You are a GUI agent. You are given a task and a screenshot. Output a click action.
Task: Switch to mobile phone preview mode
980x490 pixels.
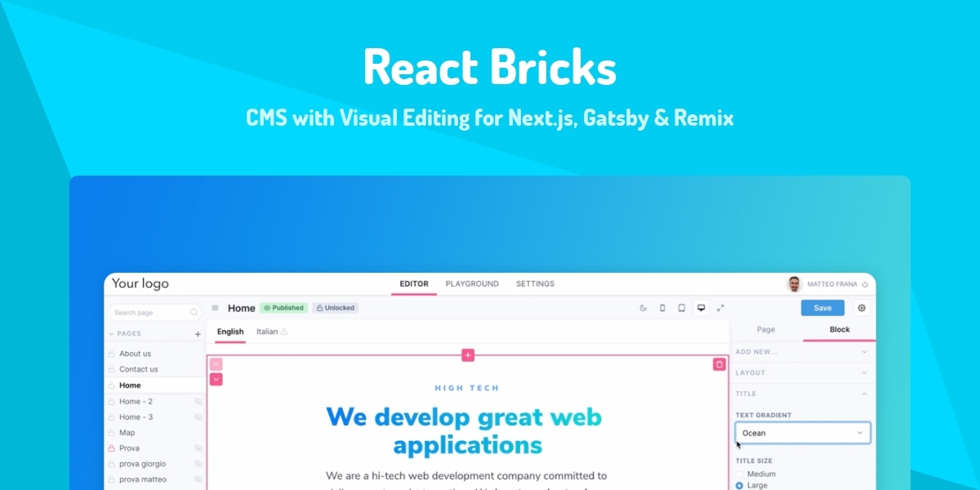662,308
